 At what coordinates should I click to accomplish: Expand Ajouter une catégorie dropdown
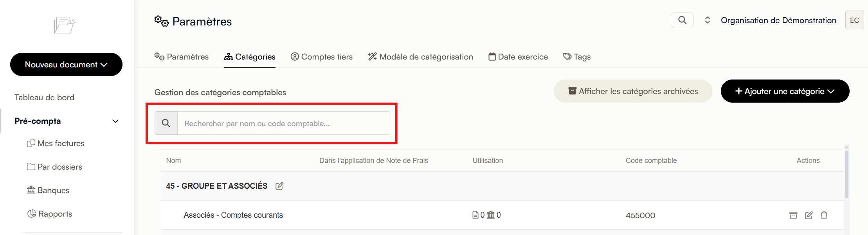785,91
